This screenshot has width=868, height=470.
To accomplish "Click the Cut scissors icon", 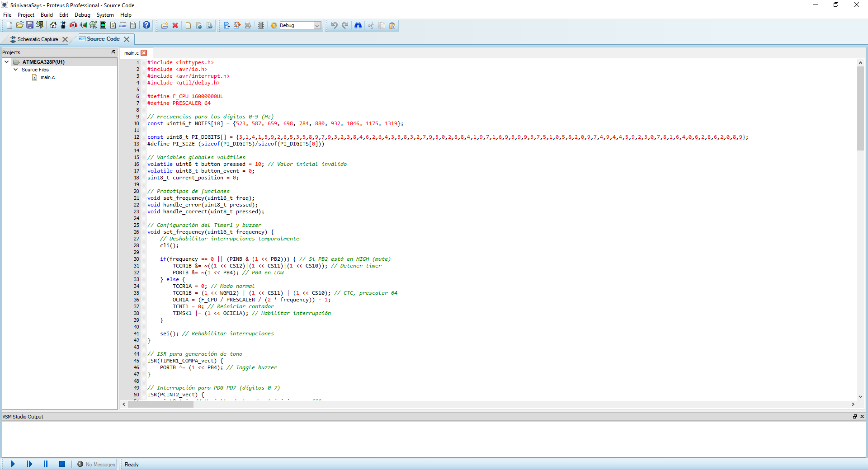I will coord(371,25).
